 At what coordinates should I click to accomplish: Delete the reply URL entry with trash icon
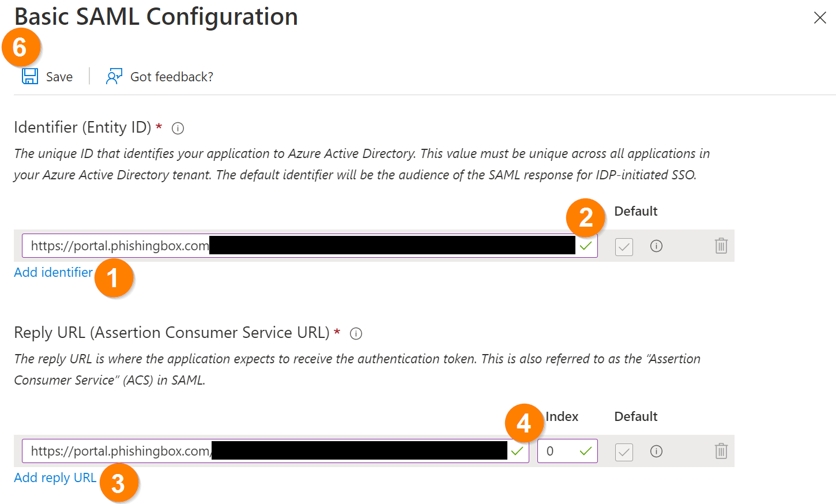(721, 452)
